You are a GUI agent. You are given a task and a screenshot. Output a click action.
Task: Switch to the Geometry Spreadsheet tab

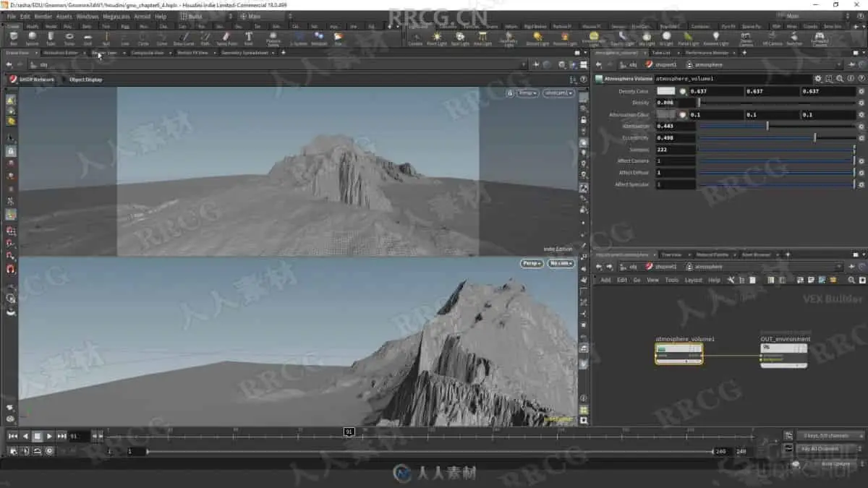[x=244, y=53]
